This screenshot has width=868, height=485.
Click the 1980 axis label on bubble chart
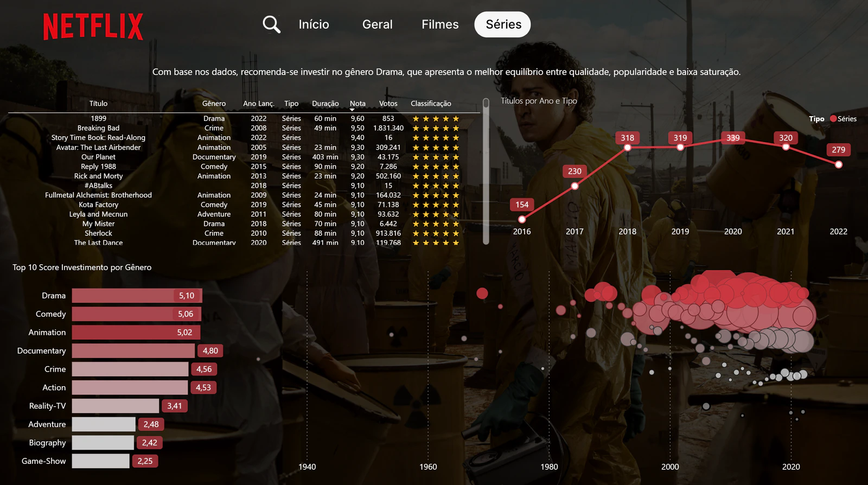pyautogui.click(x=549, y=467)
